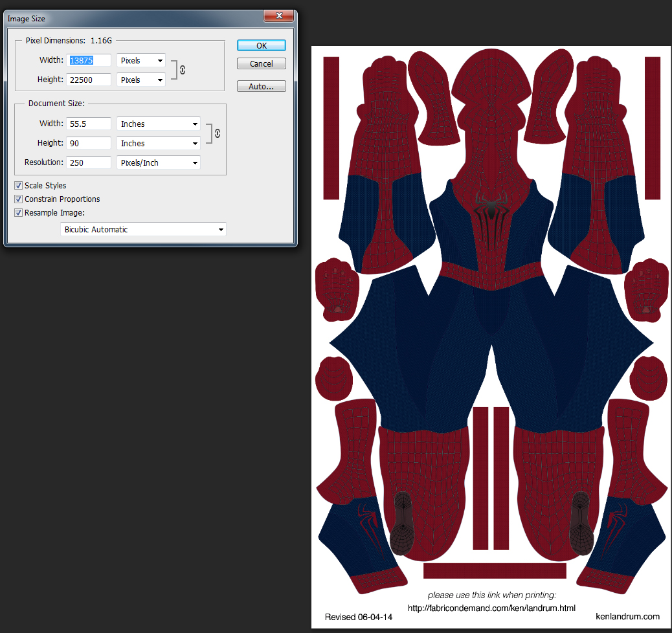Screen dimensions: 672x633
Task: Toggle the Scale Styles checkbox
Action: click(18, 185)
